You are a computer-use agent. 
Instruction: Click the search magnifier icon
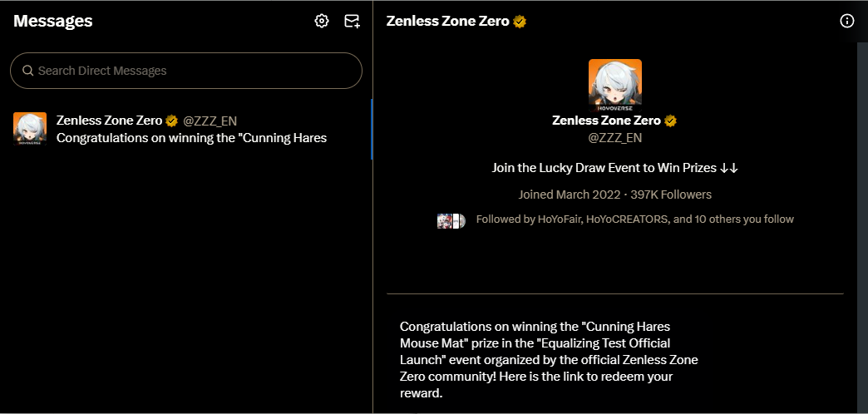point(27,71)
